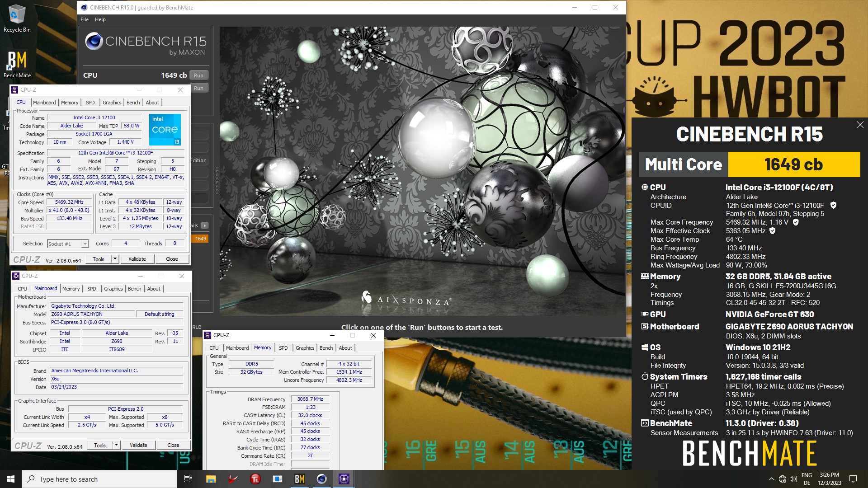Click the yellow 1649 cb score box
The height and width of the screenshot is (488, 868).
click(x=794, y=164)
